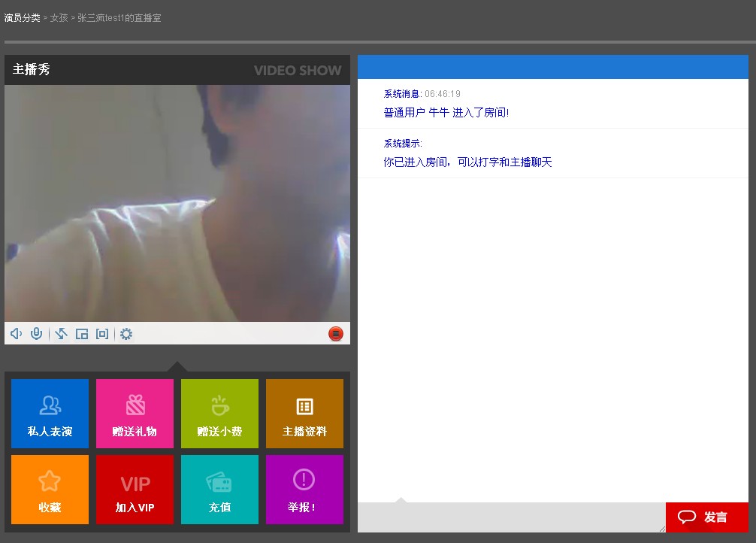
Task: Click the webcam video display area
Action: pyautogui.click(x=177, y=203)
